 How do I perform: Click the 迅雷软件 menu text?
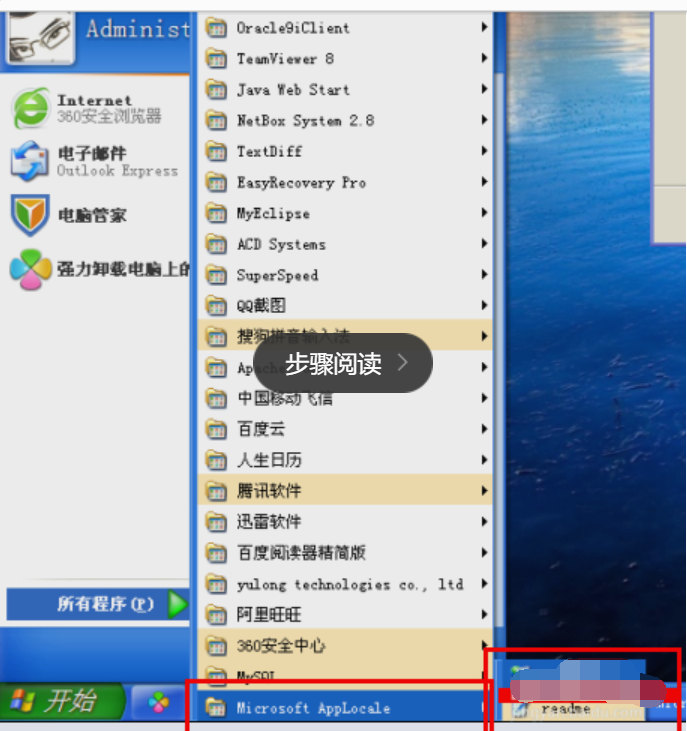[269, 522]
